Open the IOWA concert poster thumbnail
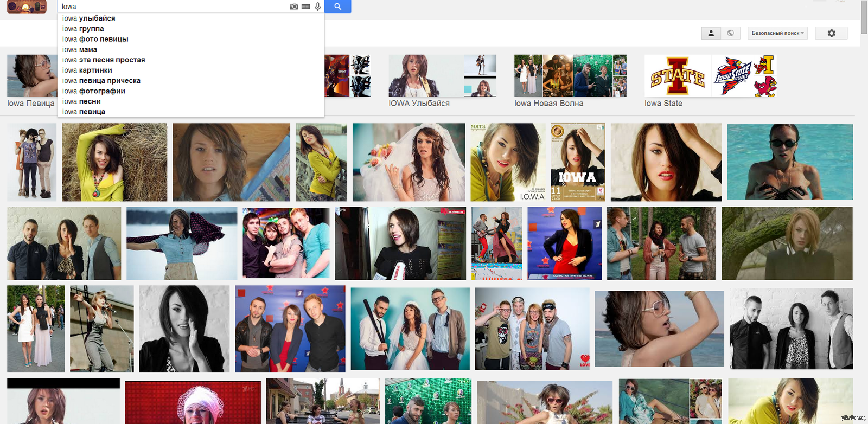This screenshot has width=868, height=424. coord(578,162)
